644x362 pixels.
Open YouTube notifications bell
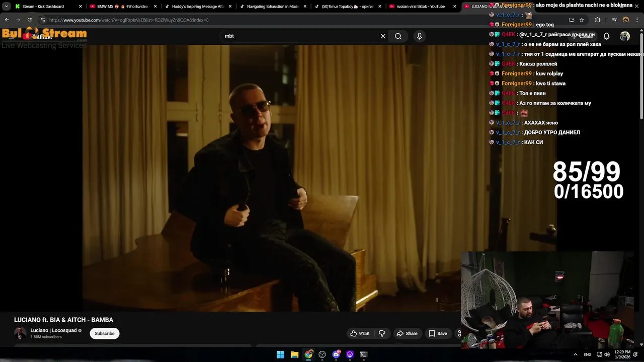coord(606,36)
